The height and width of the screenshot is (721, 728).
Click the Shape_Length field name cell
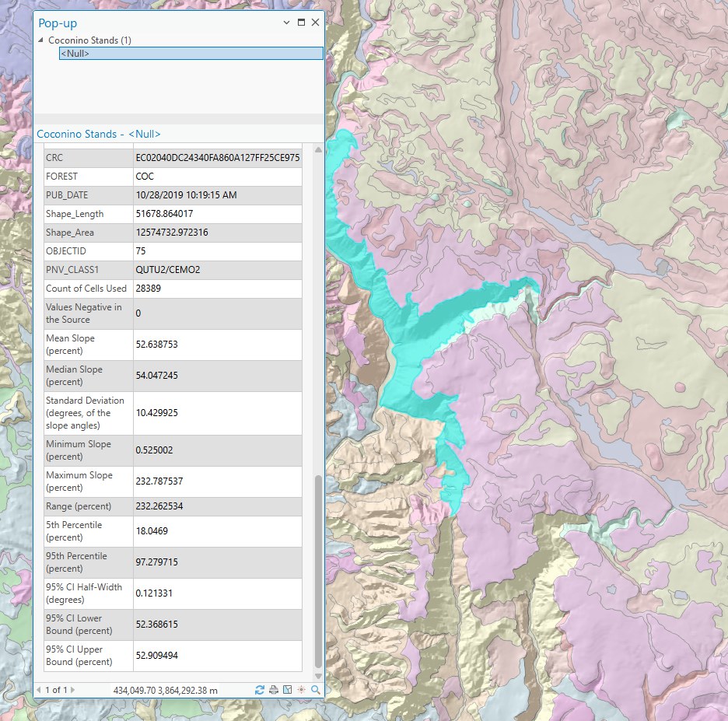(88, 214)
